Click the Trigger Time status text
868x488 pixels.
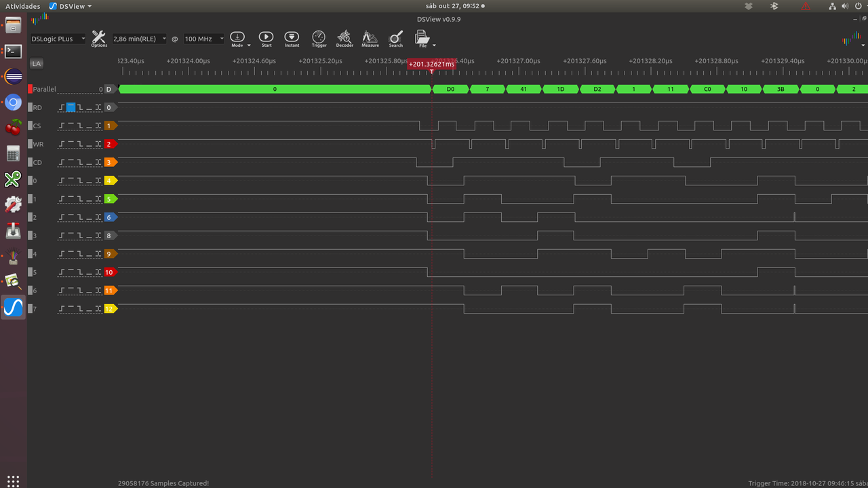tap(807, 483)
